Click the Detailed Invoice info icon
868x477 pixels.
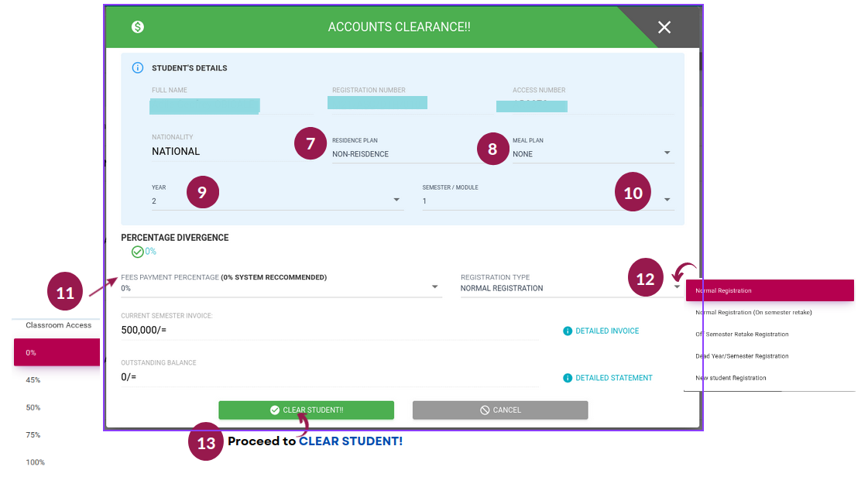(568, 331)
